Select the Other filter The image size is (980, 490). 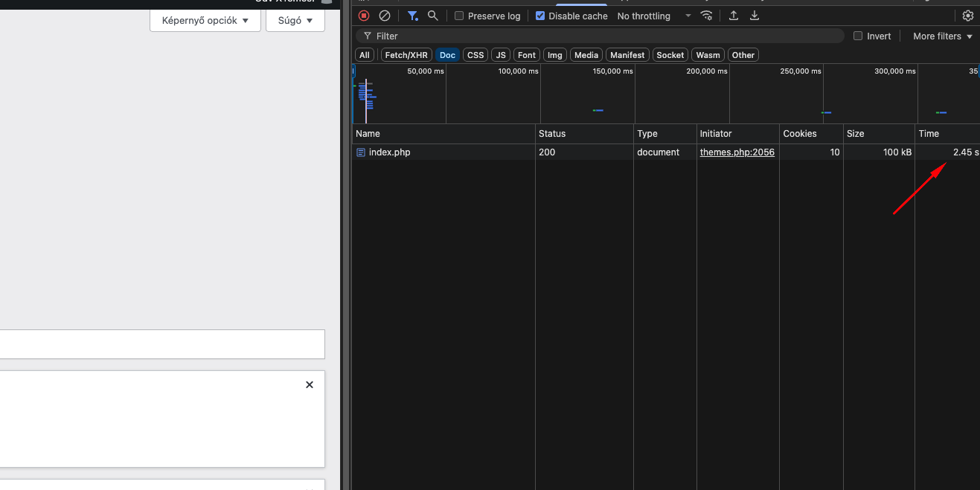[x=743, y=55]
